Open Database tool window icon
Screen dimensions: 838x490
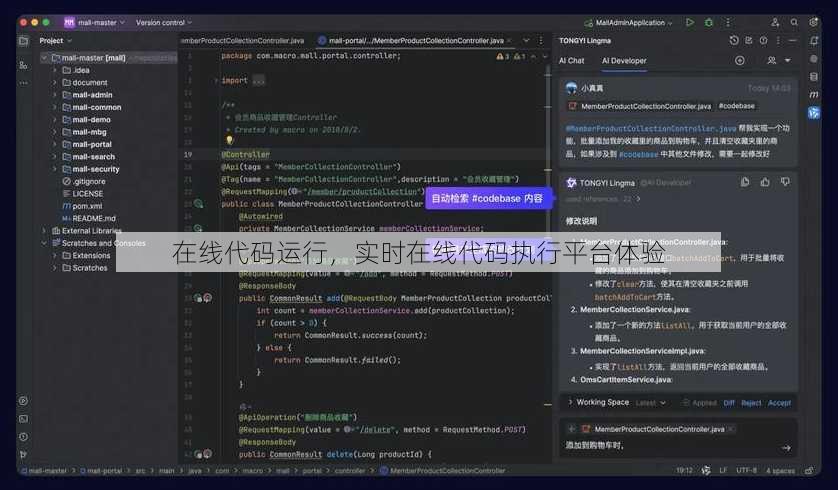pyautogui.click(x=813, y=76)
